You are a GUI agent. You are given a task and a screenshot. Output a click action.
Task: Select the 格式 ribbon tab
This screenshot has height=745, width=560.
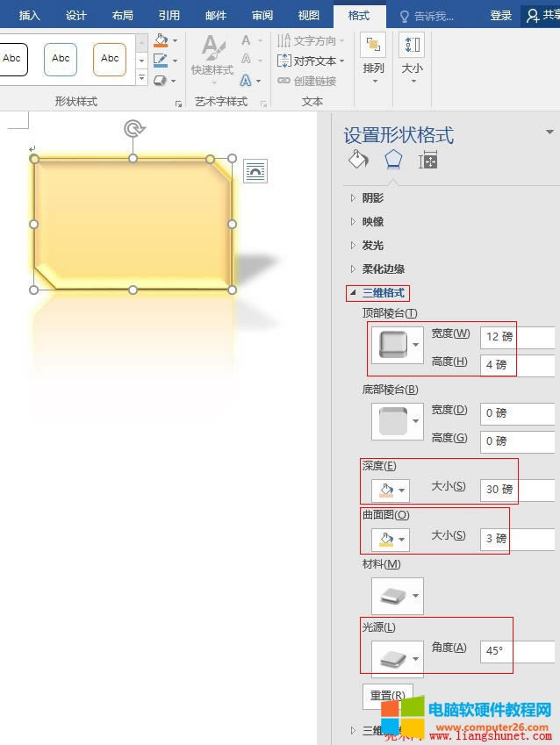[359, 16]
